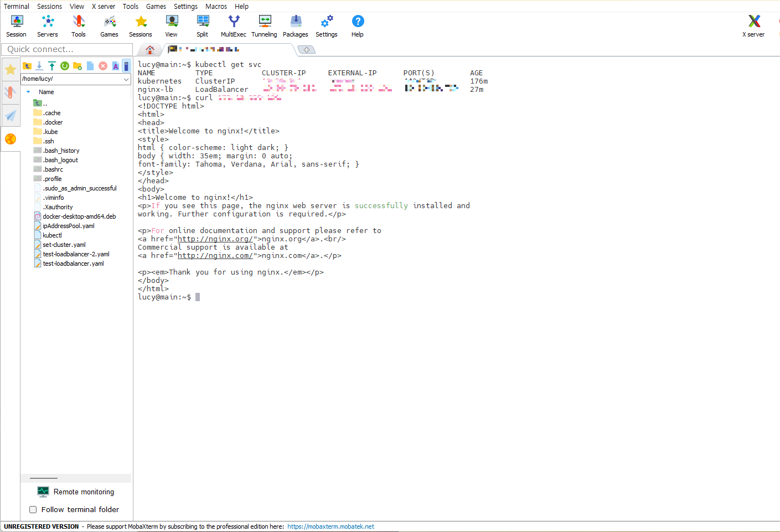The width and height of the screenshot is (780, 532).
Task: Refresh the SFTP folder listing
Action: 65,66
